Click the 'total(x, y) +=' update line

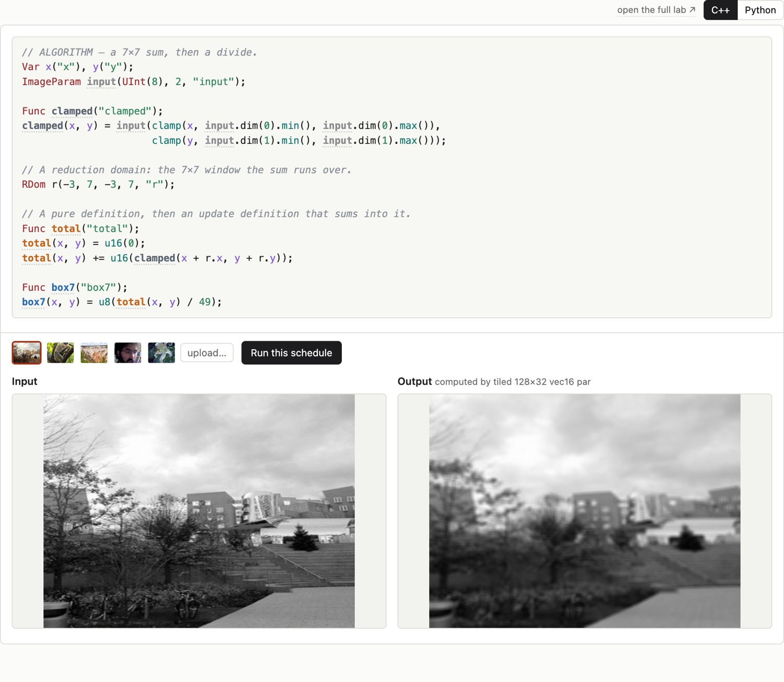[157, 258]
